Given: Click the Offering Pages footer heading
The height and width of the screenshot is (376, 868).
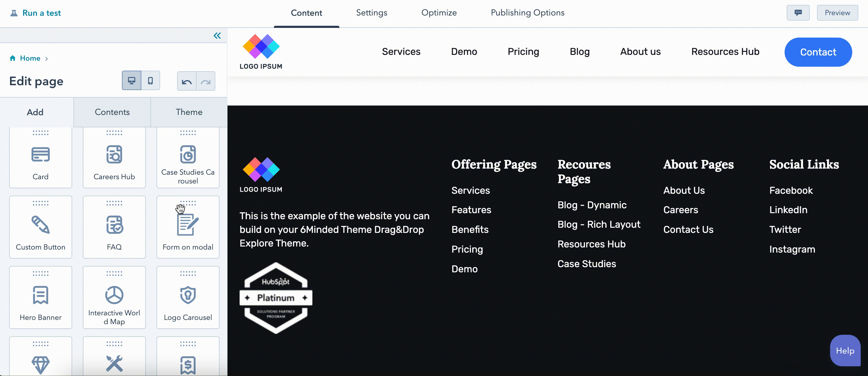Looking at the screenshot, I should [x=494, y=164].
